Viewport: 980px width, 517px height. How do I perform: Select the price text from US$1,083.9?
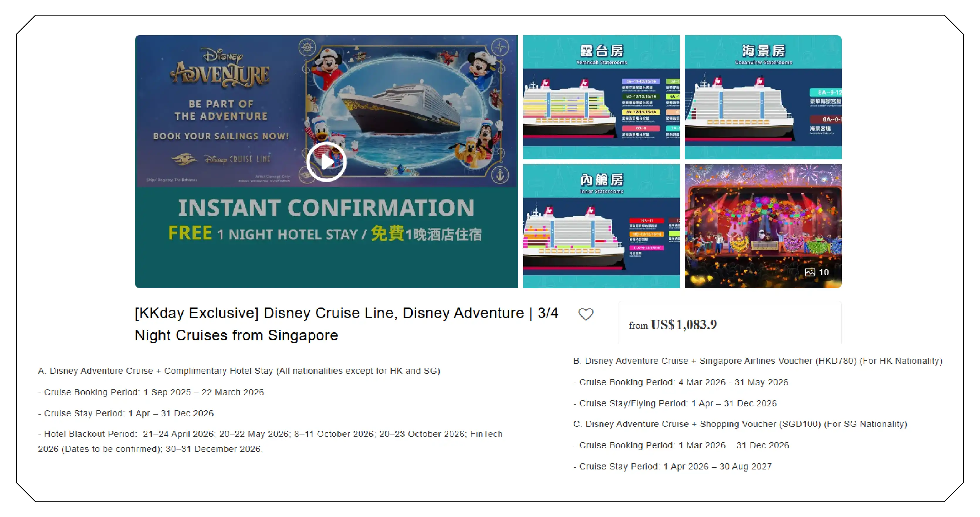pos(673,325)
